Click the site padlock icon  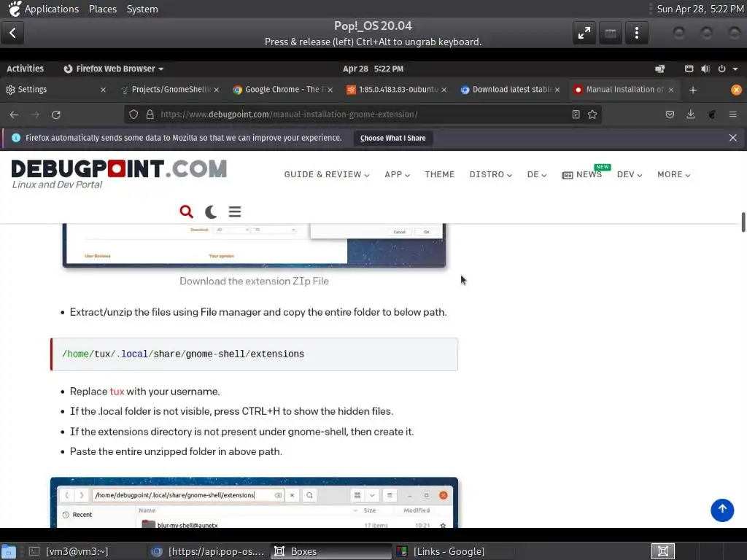[x=150, y=114]
